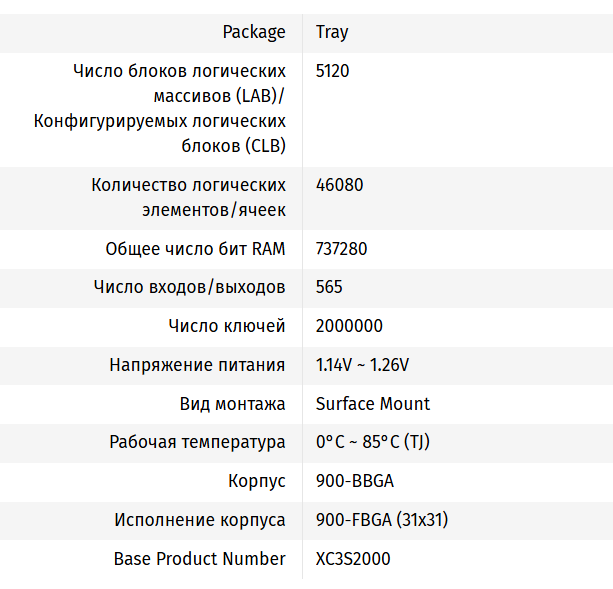Select the "900-FBGA (31x31)" value
Viewport: 613px width, 589px height.
pos(381,520)
